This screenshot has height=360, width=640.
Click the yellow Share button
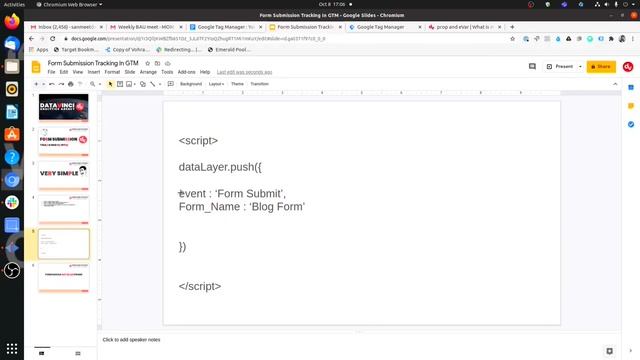601,67
